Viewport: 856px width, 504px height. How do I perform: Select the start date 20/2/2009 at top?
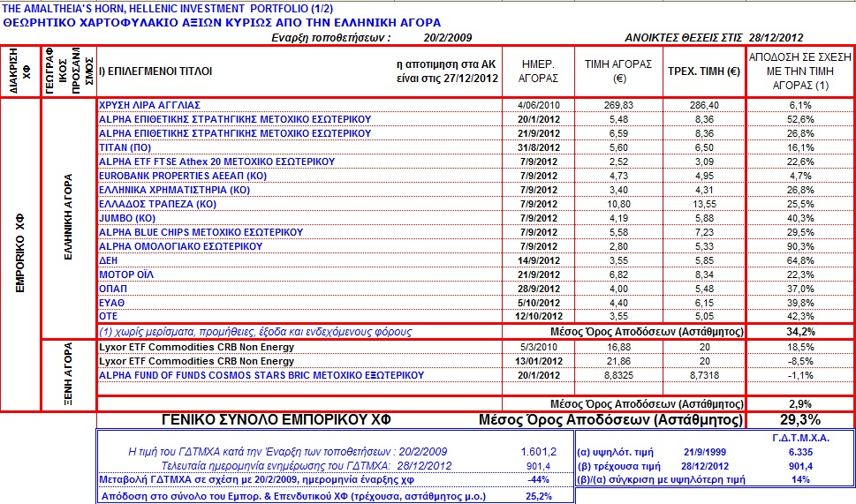click(x=448, y=38)
